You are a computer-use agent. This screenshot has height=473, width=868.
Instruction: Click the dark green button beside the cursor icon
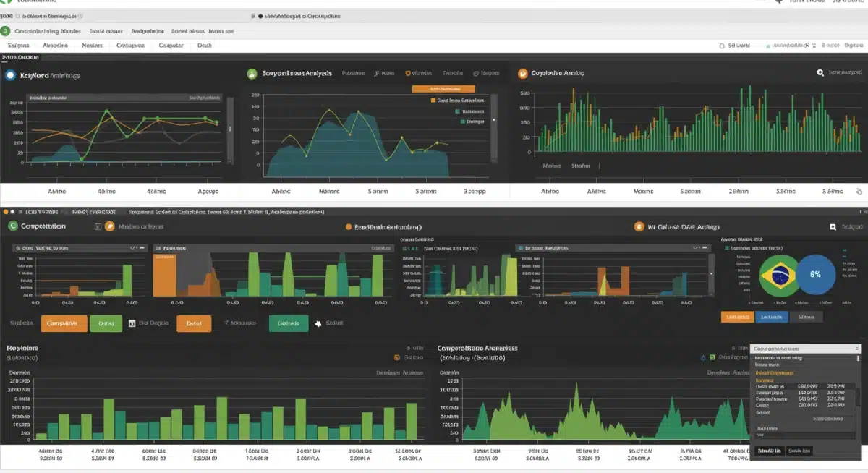(x=288, y=323)
